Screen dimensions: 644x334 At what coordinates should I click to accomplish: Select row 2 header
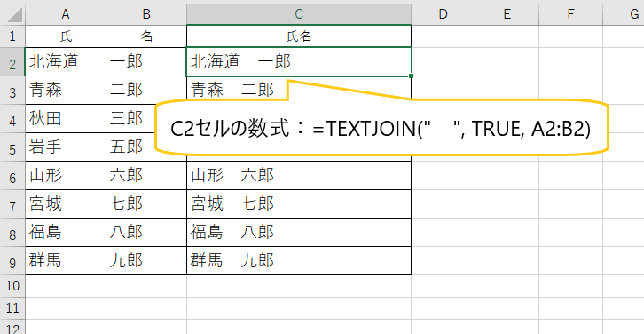point(12,61)
